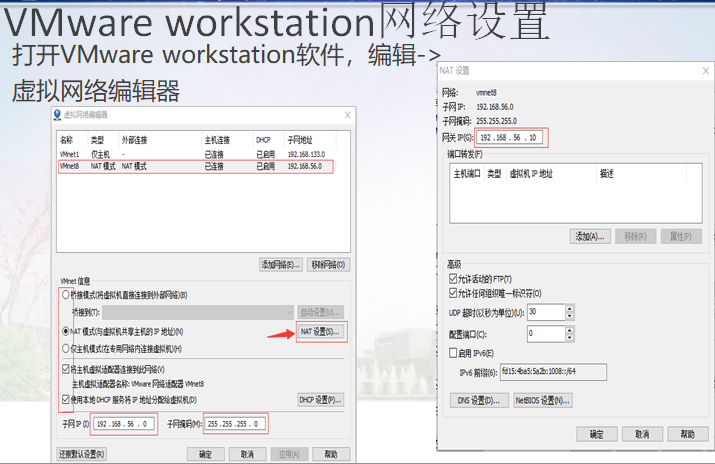Select the VMnet8 NAT 模式 row

coord(196,166)
